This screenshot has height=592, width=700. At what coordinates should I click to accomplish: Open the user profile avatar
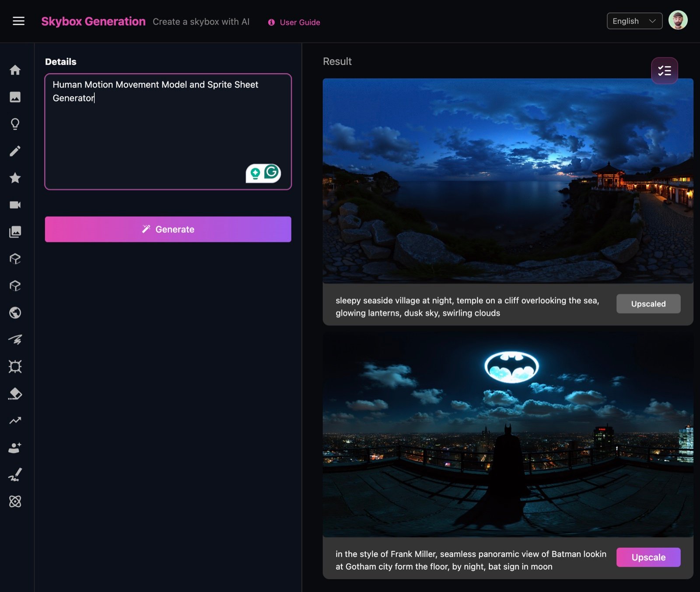click(678, 20)
